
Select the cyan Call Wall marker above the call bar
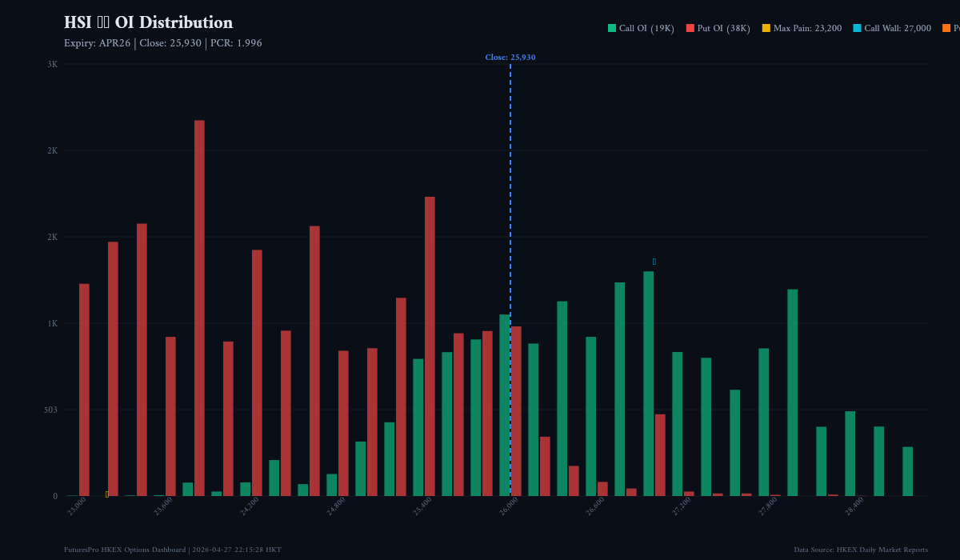click(654, 260)
